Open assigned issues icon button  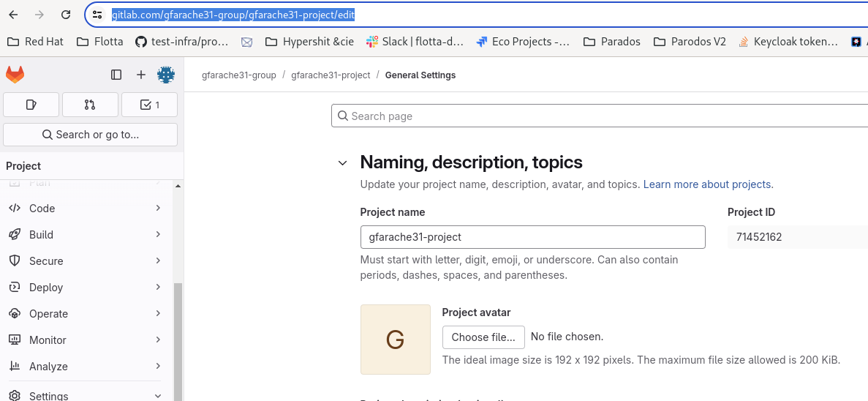coord(31,105)
